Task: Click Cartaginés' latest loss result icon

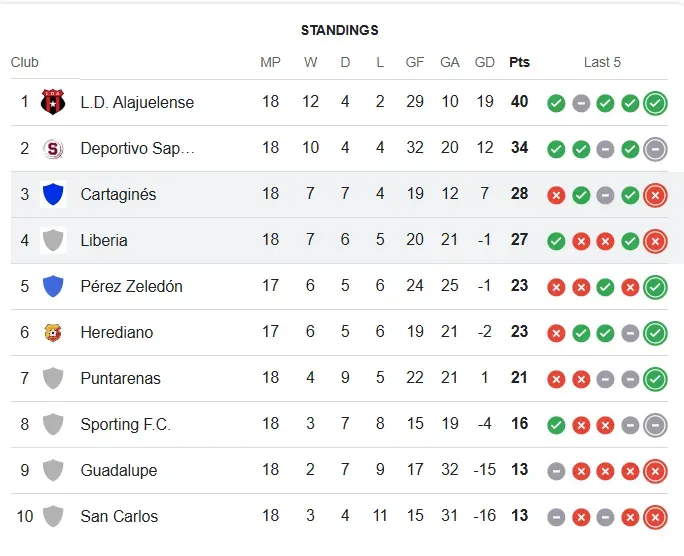Action: click(655, 194)
